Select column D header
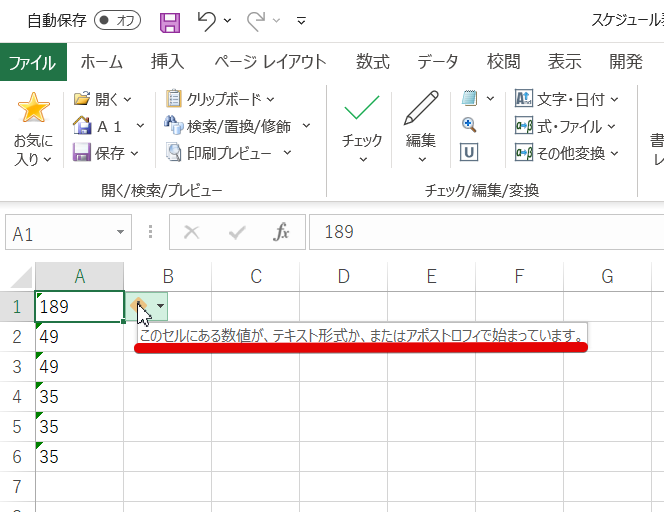664x512 pixels. pos(343,277)
